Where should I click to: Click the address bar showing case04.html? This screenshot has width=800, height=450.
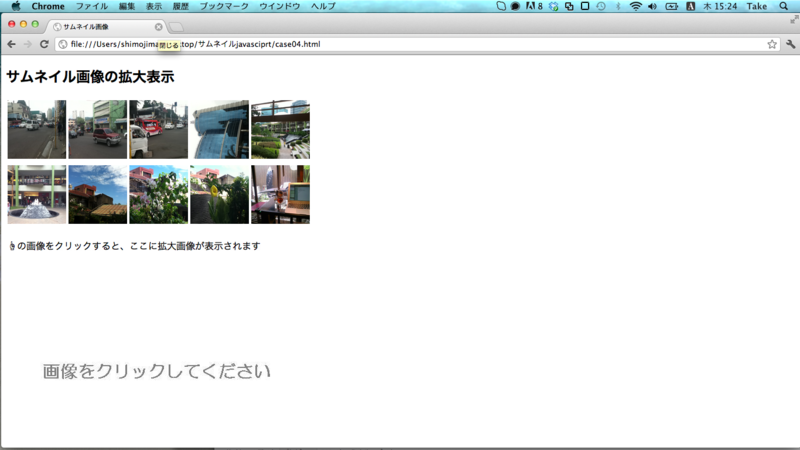(417, 44)
